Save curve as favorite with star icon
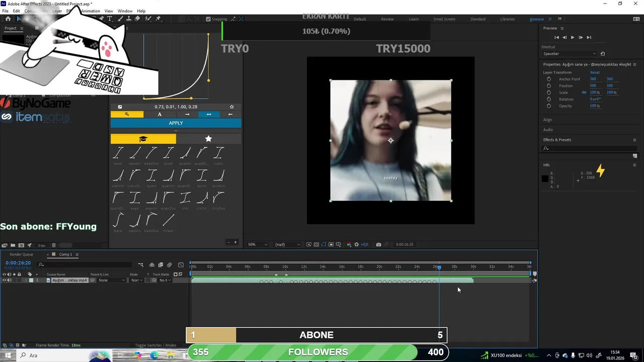 (x=231, y=107)
